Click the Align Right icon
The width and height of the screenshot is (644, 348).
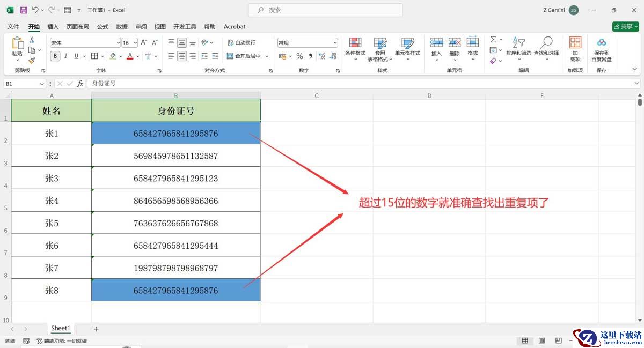coord(193,56)
